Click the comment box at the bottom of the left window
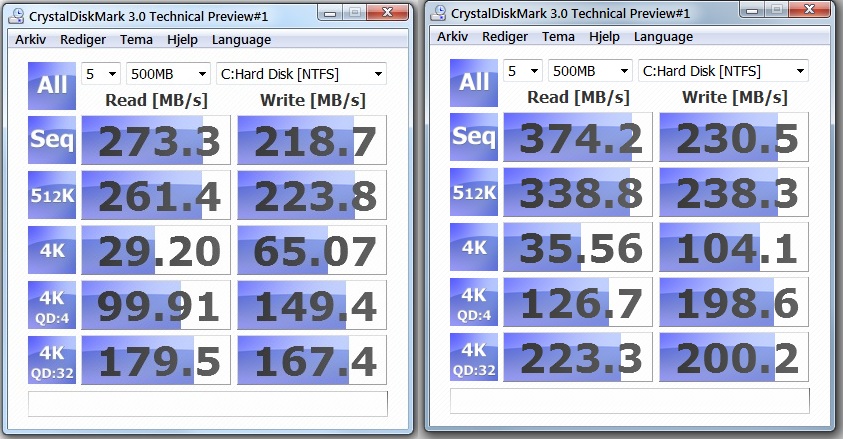 [208, 404]
